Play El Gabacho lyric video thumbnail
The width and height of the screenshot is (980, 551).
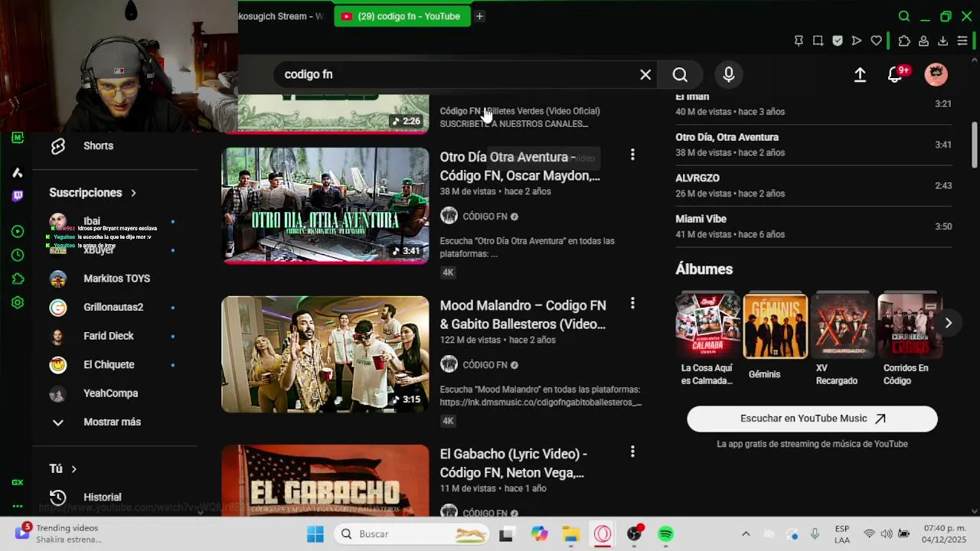[325, 480]
